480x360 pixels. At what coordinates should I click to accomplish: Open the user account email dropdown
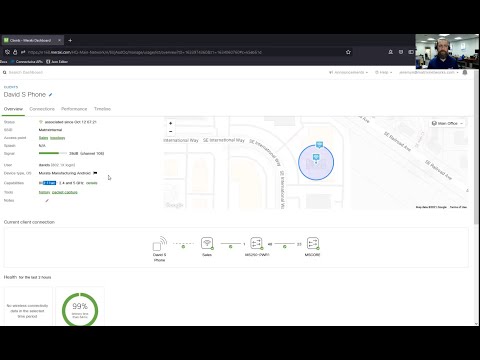pos(429,72)
